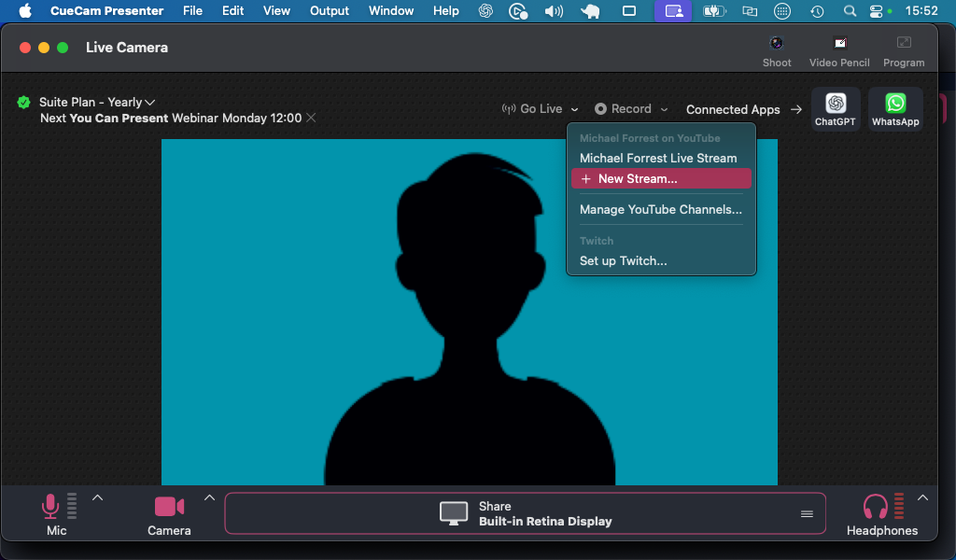The image size is (956, 560).
Task: Click the menu bar clock 15:52
Action: coord(921,11)
